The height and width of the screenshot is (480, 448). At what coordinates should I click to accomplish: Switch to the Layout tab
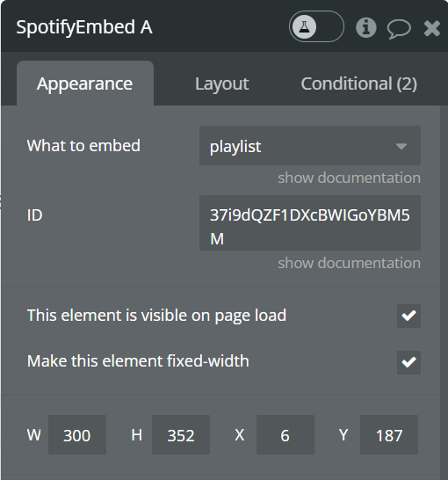click(x=222, y=84)
